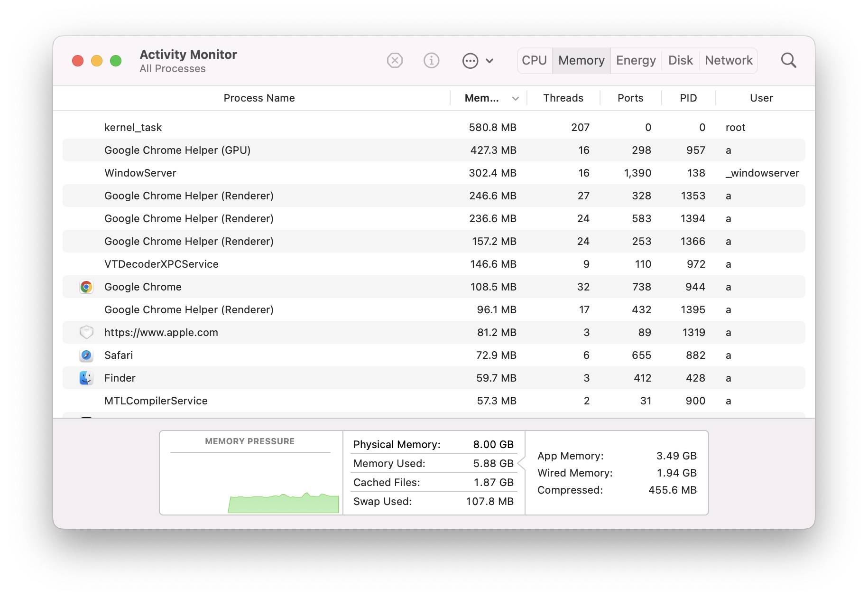The width and height of the screenshot is (868, 599).
Task: Select the WindowServer process
Action: [434, 173]
